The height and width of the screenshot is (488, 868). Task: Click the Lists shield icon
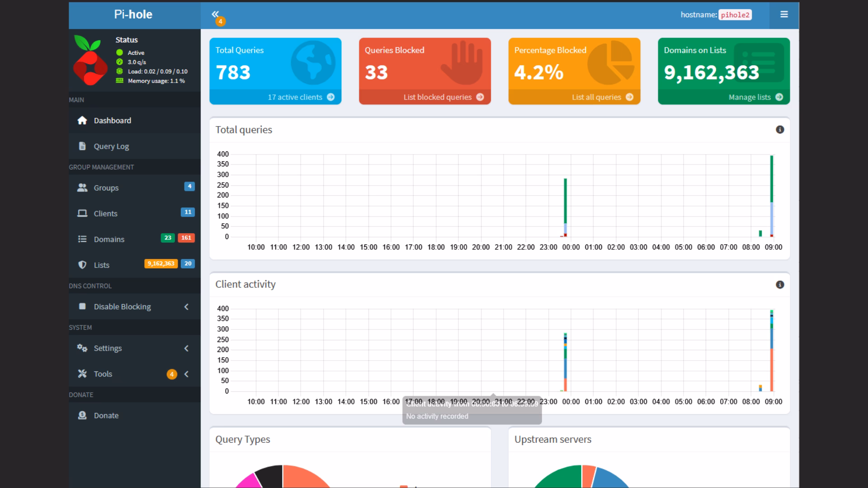(82, 265)
